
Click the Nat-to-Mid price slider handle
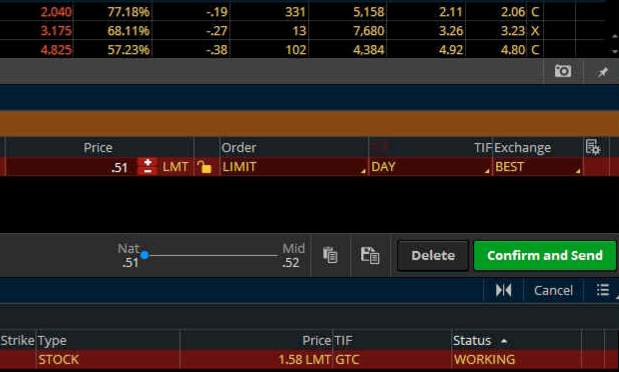coord(144,255)
